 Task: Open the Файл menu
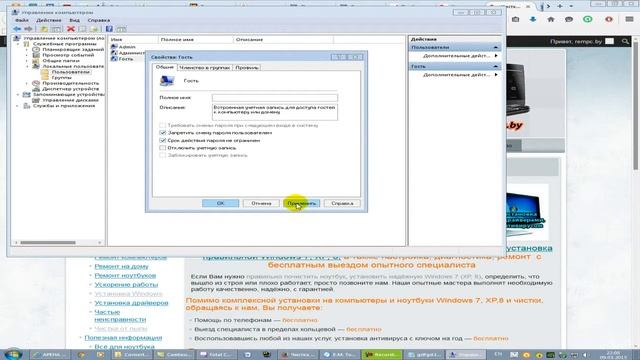click(22, 20)
